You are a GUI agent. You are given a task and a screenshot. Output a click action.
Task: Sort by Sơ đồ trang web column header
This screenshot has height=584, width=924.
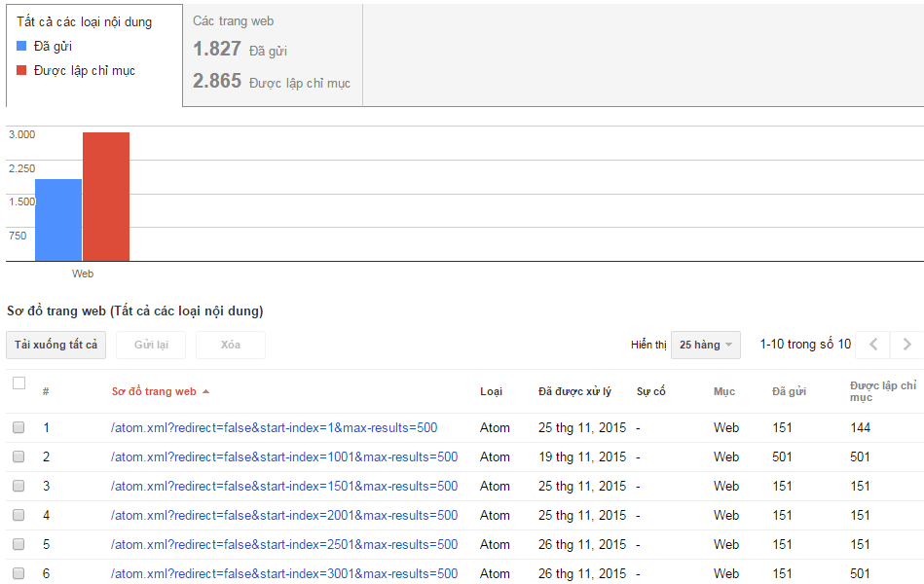click(x=154, y=392)
